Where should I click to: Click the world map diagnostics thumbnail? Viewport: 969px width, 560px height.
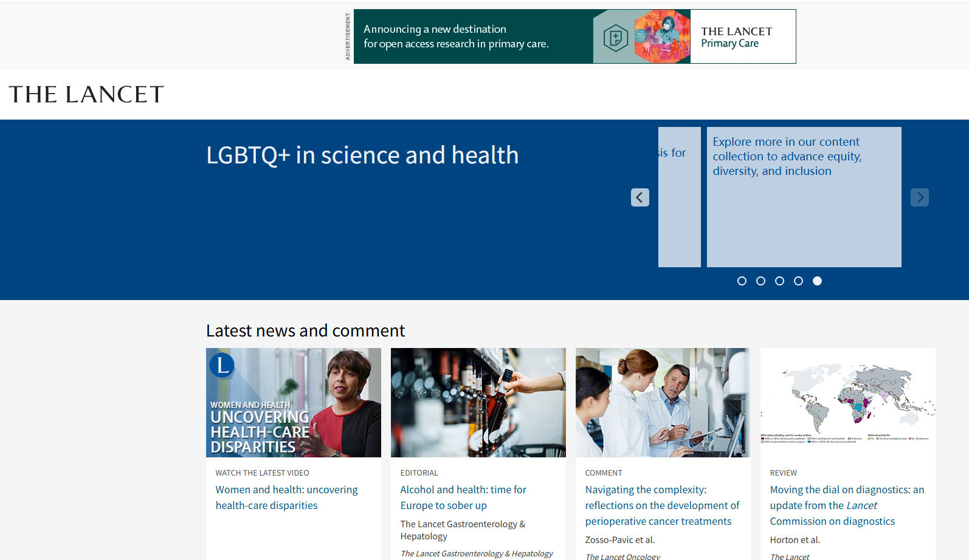(x=847, y=402)
